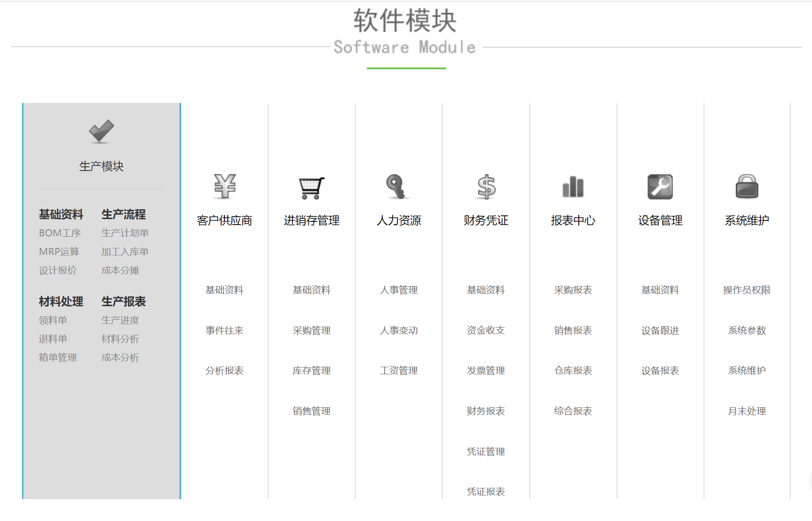
Task: Click the bold 生产流程 heading
Action: [124, 214]
